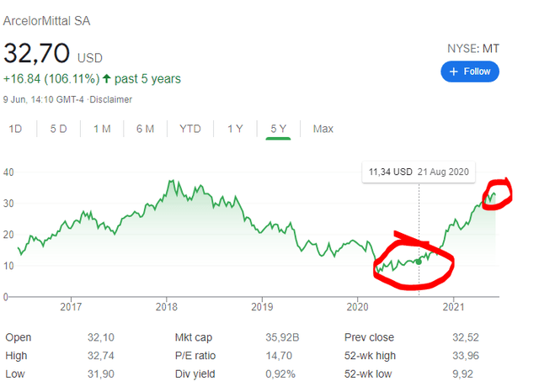
Task: Click the 52-wk low label
Action: click(368, 373)
